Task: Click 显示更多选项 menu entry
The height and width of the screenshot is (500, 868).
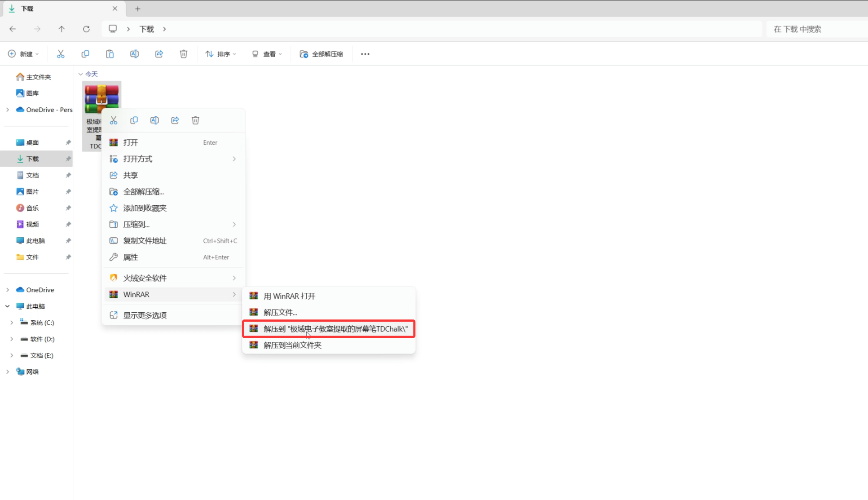Action: [145, 315]
